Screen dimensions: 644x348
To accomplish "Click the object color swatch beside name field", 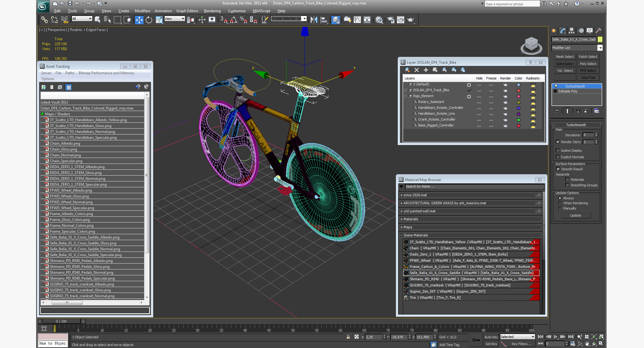I will 600,40.
